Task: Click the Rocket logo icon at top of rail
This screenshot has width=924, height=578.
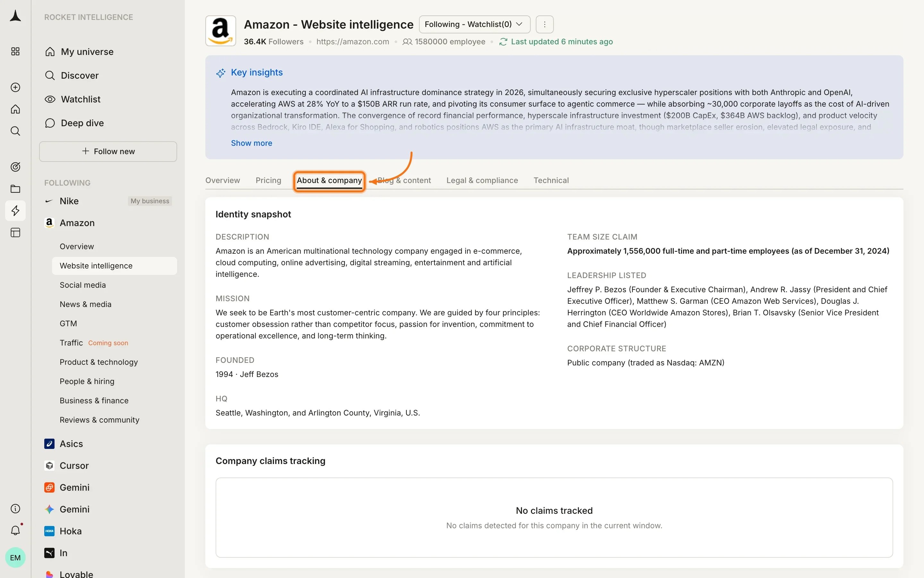Action: (x=15, y=16)
